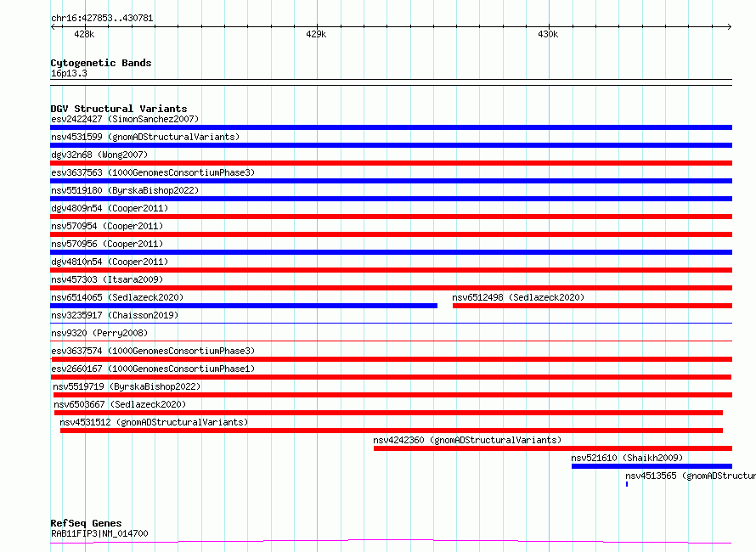The height and width of the screenshot is (552, 756).
Task: Open the DGV Structural Variants track title
Action: click(118, 109)
